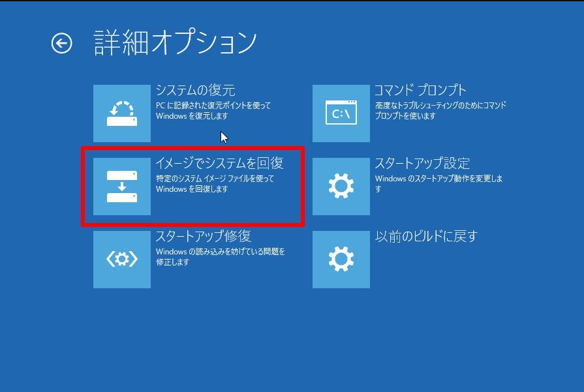This screenshot has width=584, height=392.
Task: Select the システムの復元 title text
Action: point(196,90)
